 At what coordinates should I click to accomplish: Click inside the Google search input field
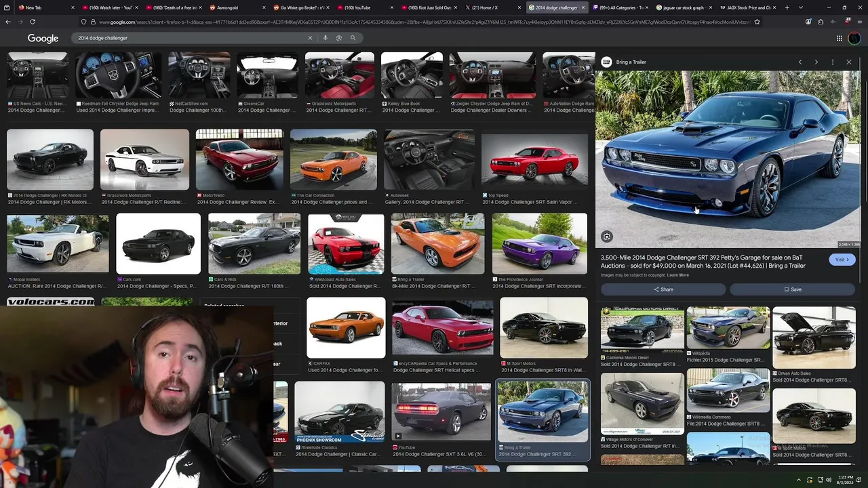tap(190, 38)
